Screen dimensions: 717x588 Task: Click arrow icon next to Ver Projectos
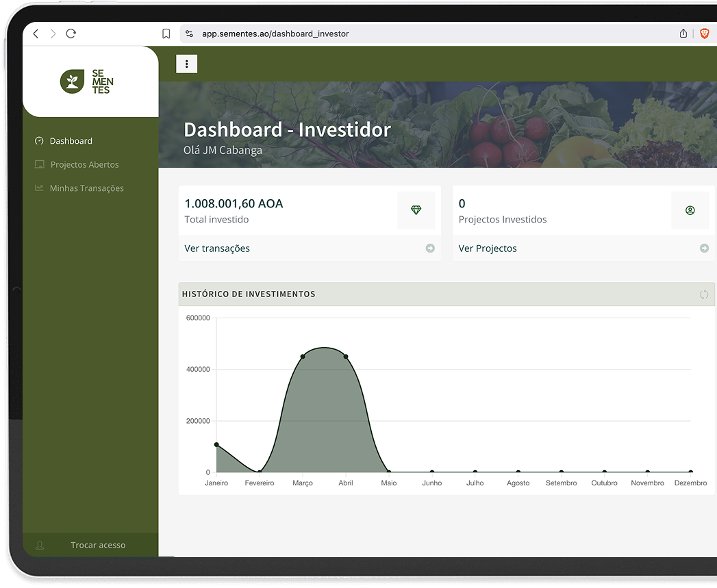point(704,248)
